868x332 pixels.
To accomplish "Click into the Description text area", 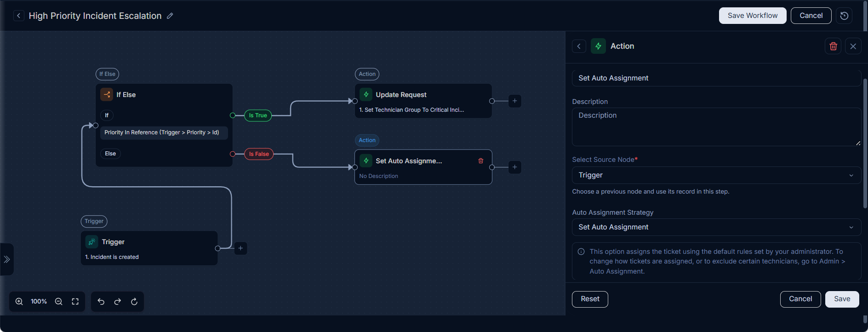I will pyautogui.click(x=716, y=127).
